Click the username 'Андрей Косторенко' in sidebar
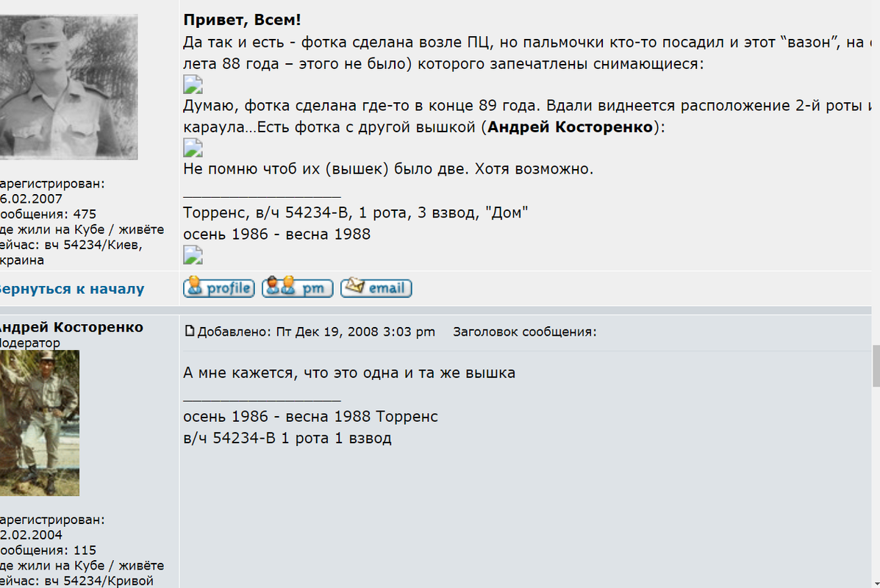The height and width of the screenshot is (588, 880). (71, 327)
